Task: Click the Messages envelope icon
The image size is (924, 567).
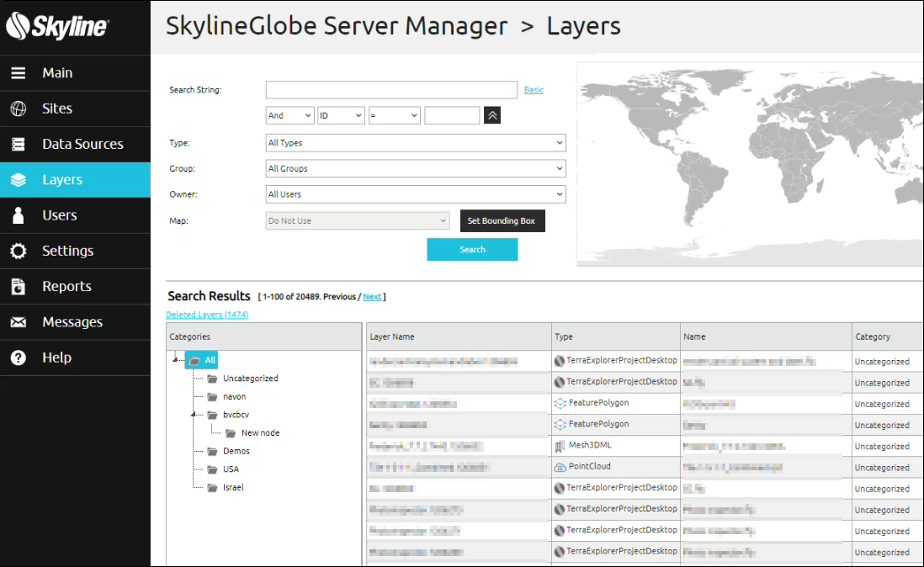Action: 19,322
